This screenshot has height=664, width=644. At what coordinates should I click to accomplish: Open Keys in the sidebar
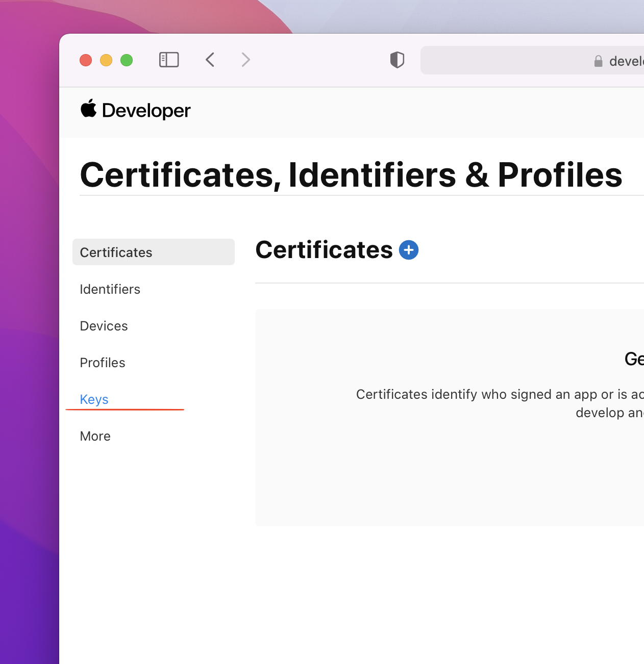click(94, 399)
